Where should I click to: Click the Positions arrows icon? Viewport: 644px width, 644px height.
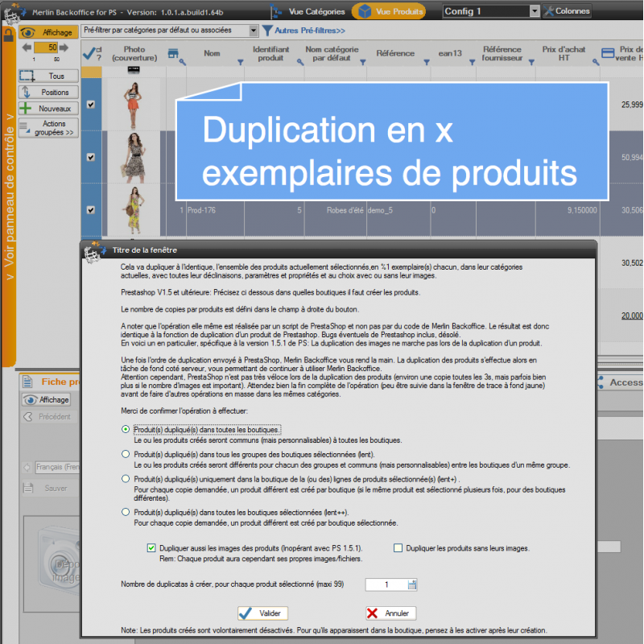pos(26,92)
